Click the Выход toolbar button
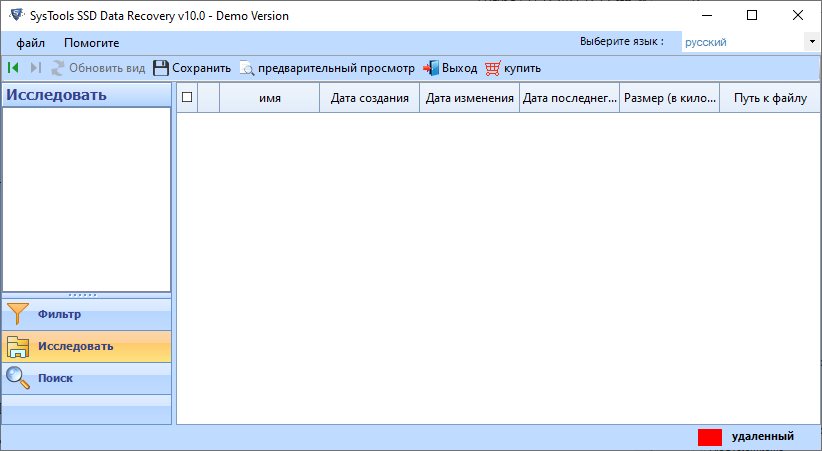This screenshot has width=822, height=451. (x=450, y=68)
